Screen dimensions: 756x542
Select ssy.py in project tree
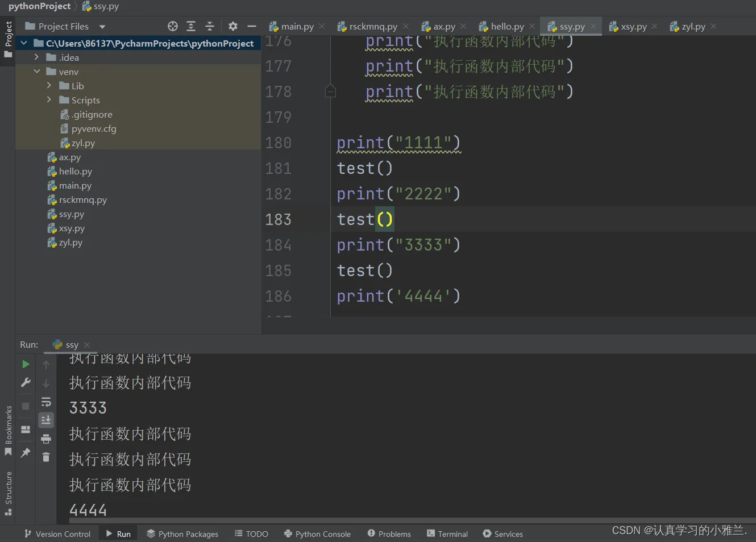tap(66, 214)
